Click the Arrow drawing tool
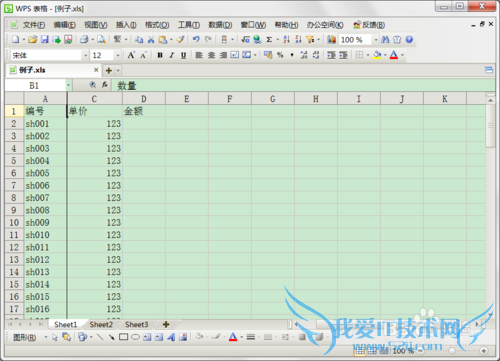This screenshot has height=361, width=500. 112,337
